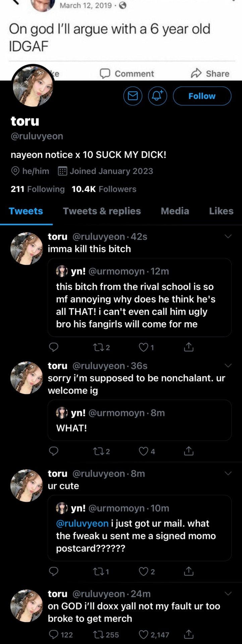The image size is (242, 644).
Task: Expand options chevron on 'imma kill' tweet
Action: [x=228, y=236]
